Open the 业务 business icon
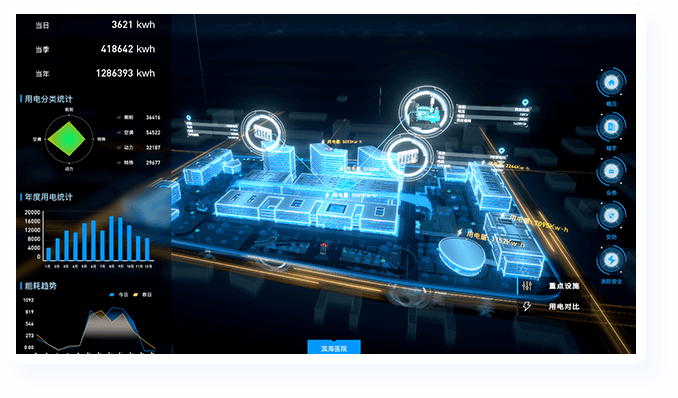 611,171
